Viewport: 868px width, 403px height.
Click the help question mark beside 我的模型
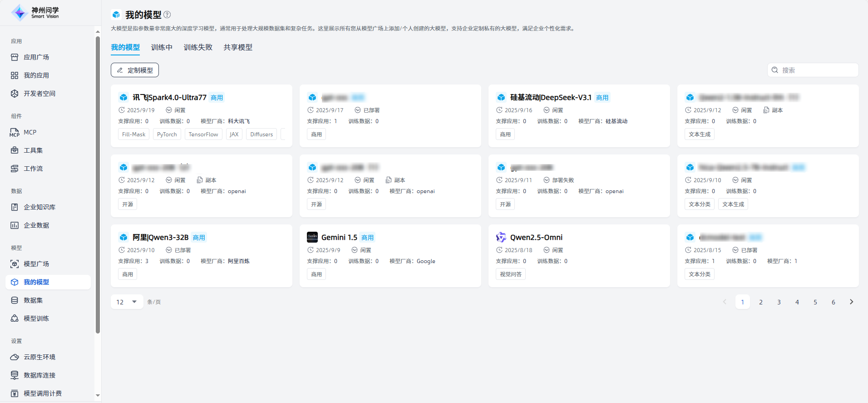pos(167,15)
